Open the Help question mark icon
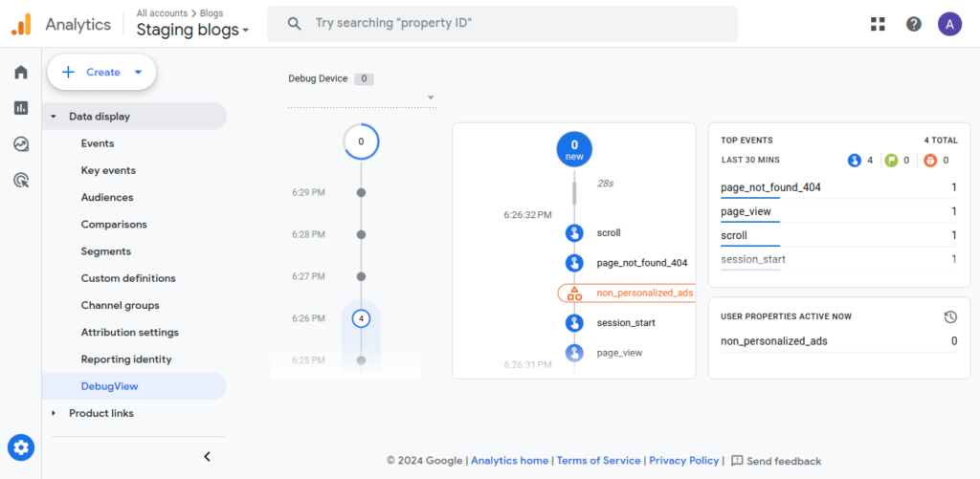Image resolution: width=980 pixels, height=479 pixels. tap(914, 24)
